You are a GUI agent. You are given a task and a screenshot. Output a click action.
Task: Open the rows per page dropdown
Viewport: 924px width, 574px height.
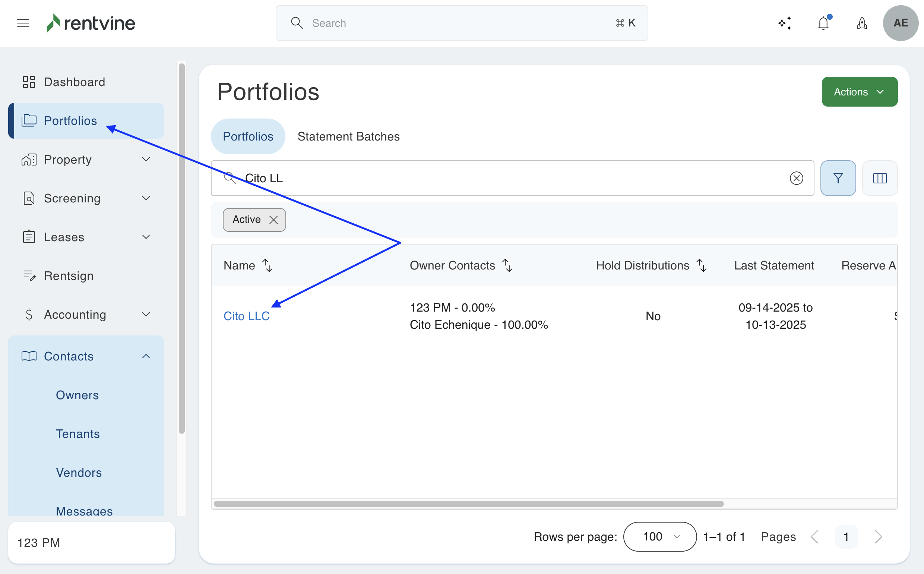coord(659,536)
